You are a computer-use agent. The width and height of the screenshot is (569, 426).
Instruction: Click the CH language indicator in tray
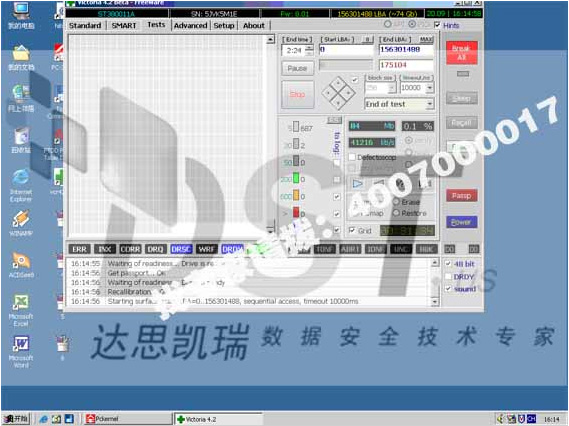tap(531, 419)
